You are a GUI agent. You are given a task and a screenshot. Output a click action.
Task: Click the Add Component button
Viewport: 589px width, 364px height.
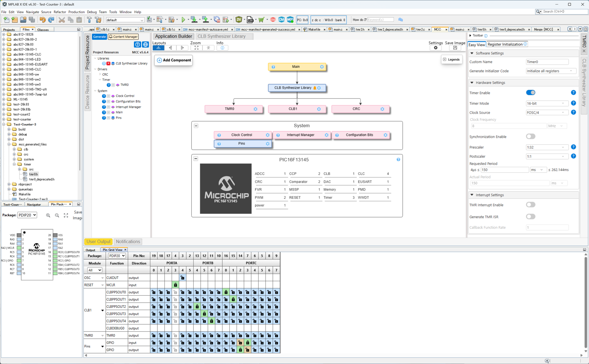(174, 60)
